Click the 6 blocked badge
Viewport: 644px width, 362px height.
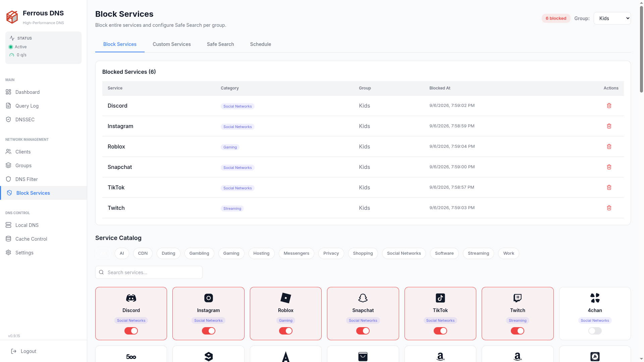tap(556, 18)
